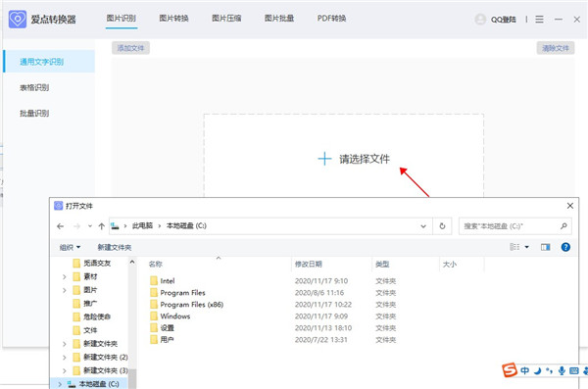The image size is (588, 389).
Task: Select 文件 in the folder tree
Action: point(90,330)
